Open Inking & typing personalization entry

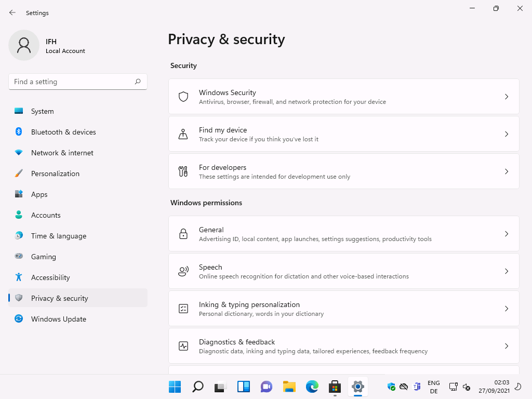(344, 309)
